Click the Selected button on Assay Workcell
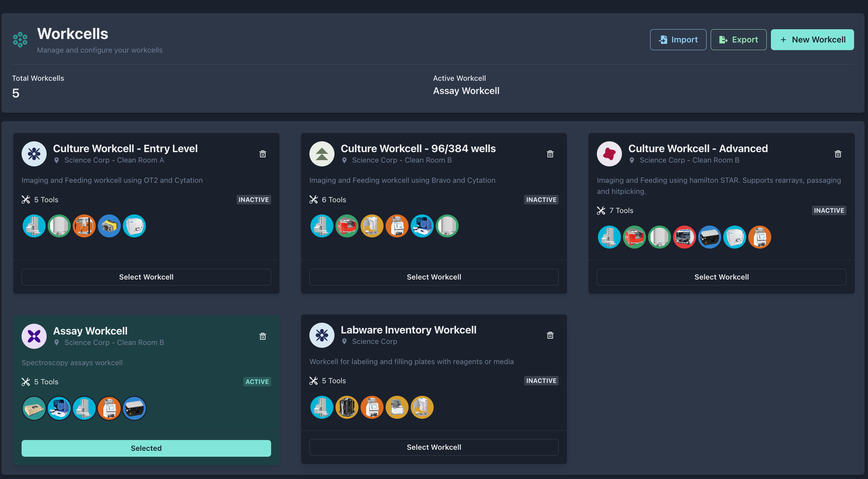Image resolution: width=868 pixels, height=479 pixels. pos(146,448)
